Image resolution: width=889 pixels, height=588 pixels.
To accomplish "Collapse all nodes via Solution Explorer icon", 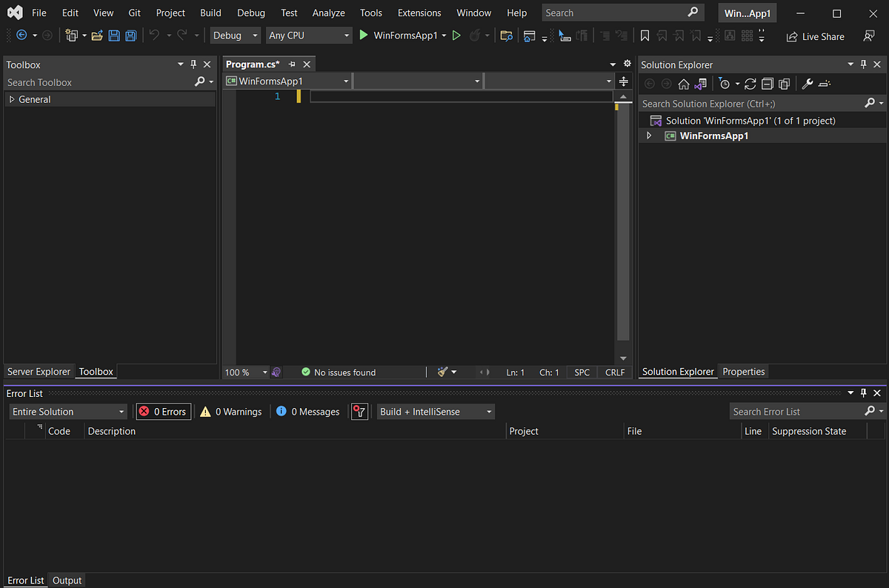I will click(x=767, y=84).
